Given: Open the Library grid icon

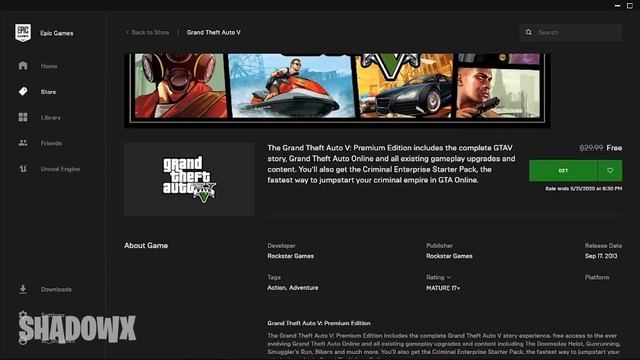Looking at the screenshot, I should pos(23,117).
